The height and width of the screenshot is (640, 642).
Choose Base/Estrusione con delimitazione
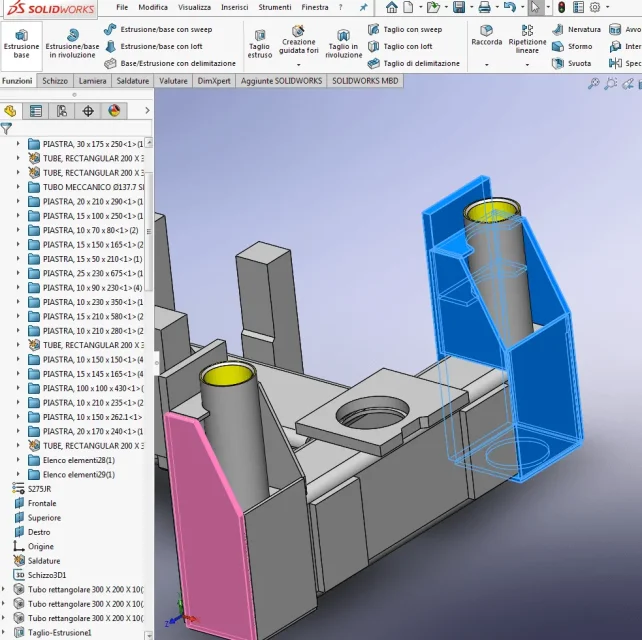170,63
